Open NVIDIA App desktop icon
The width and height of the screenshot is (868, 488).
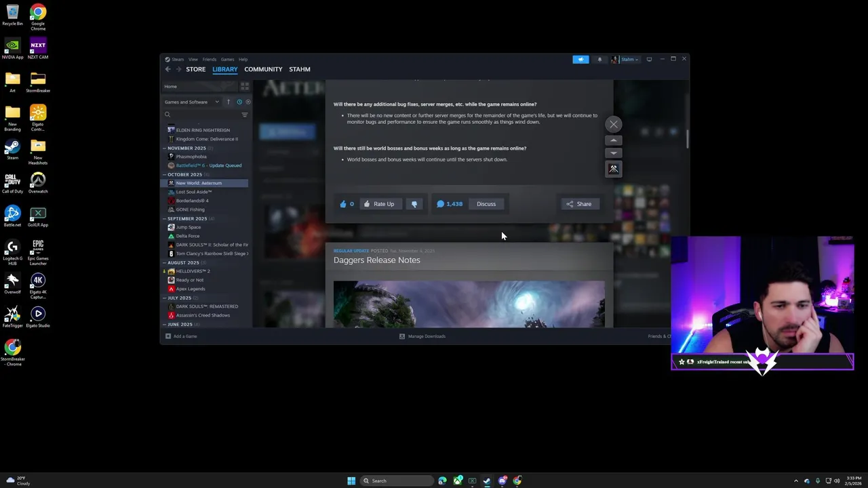coord(12,49)
